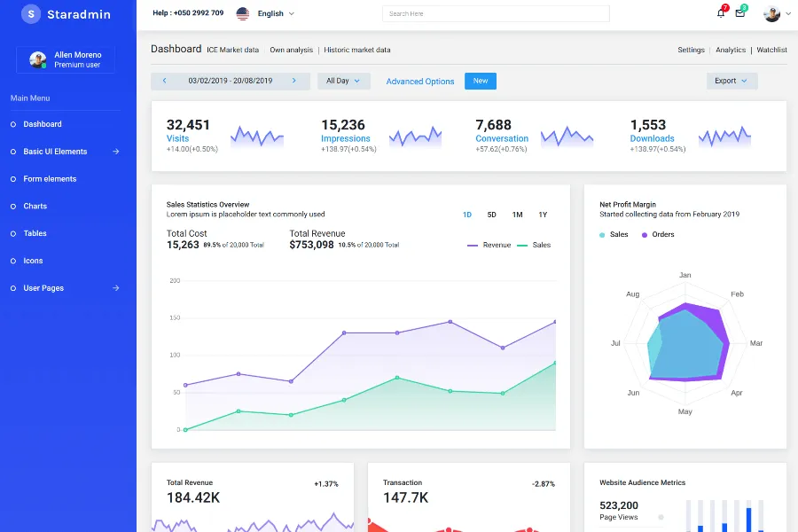Viewport: 798px width, 532px height.
Task: Click previous date range arrow
Action: pos(164,81)
